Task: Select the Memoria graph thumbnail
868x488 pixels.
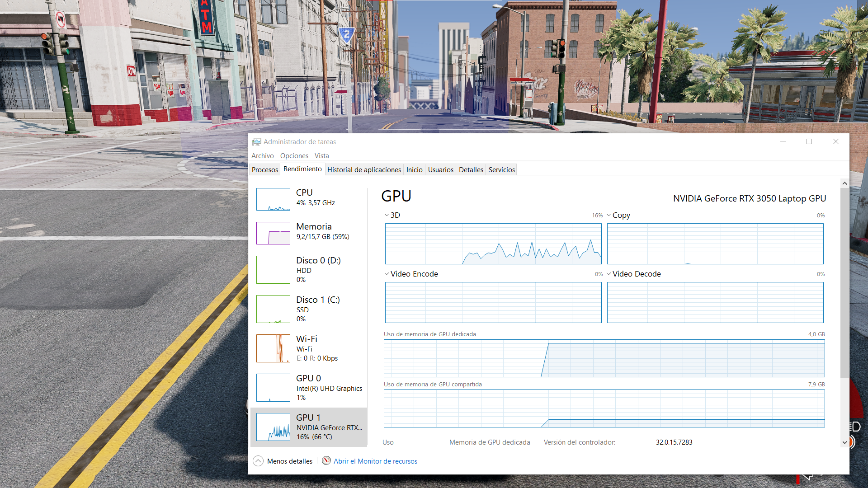Action: [x=273, y=233]
